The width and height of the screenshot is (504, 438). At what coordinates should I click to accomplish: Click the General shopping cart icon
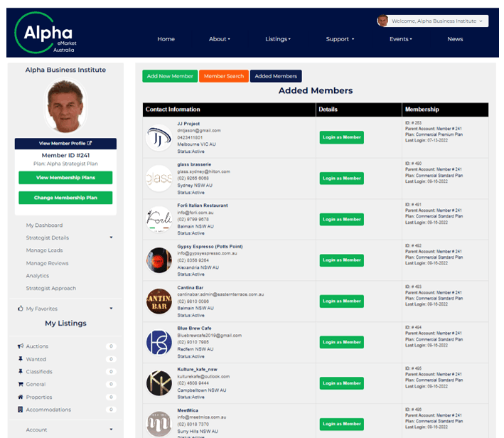point(20,385)
